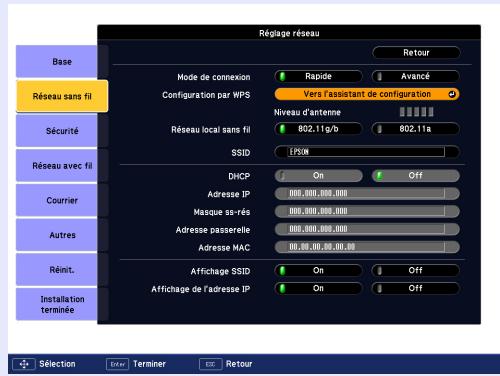Select the Réseau sans fil tab
The height and width of the screenshot is (376, 500).
click(62, 96)
